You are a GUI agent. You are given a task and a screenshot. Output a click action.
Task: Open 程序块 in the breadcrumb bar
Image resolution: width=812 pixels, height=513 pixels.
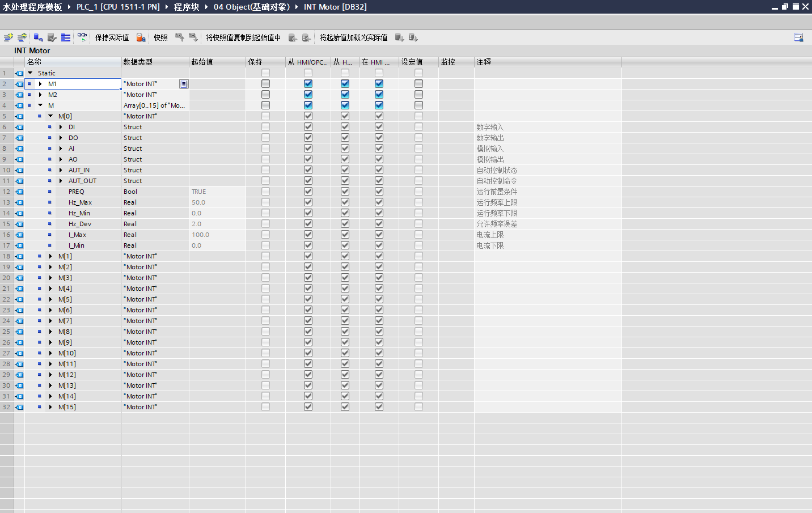(186, 7)
